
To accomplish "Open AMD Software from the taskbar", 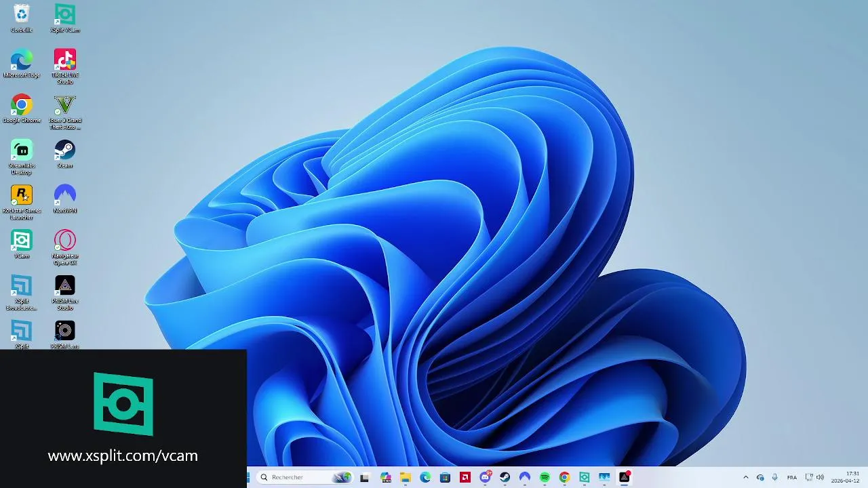I will coord(465,477).
